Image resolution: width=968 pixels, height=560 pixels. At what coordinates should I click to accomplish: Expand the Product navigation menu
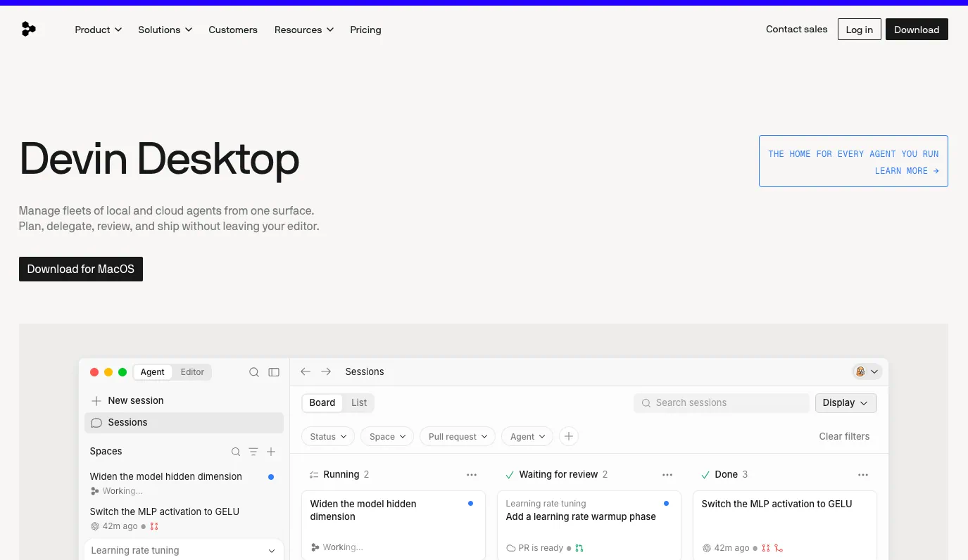tap(99, 30)
